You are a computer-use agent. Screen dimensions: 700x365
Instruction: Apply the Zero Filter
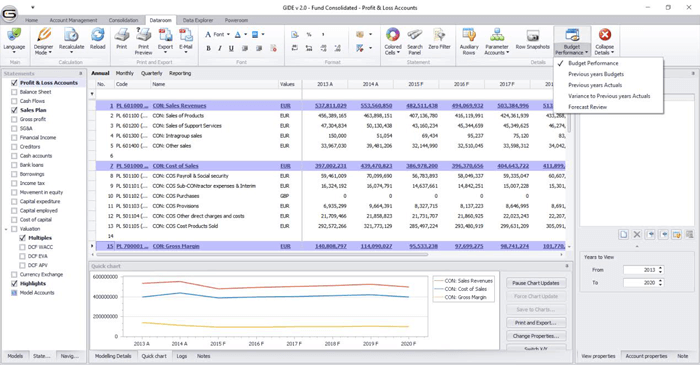pos(439,35)
